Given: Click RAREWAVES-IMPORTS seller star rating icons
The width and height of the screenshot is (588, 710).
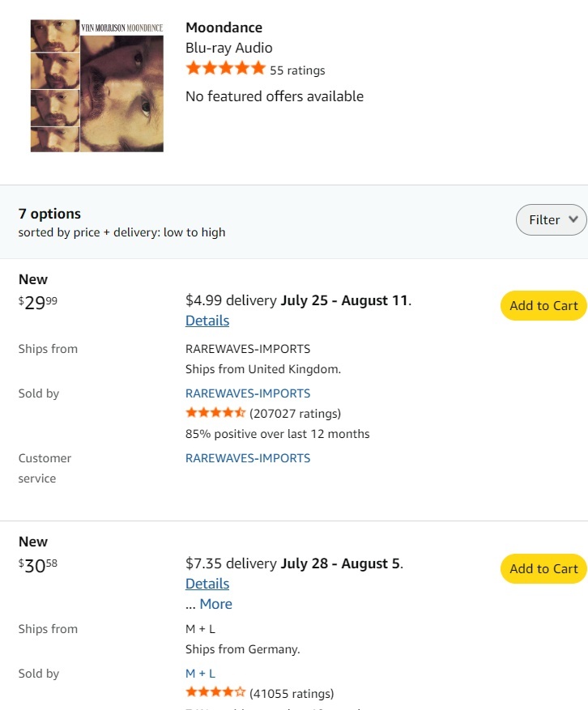Looking at the screenshot, I should (215, 413).
